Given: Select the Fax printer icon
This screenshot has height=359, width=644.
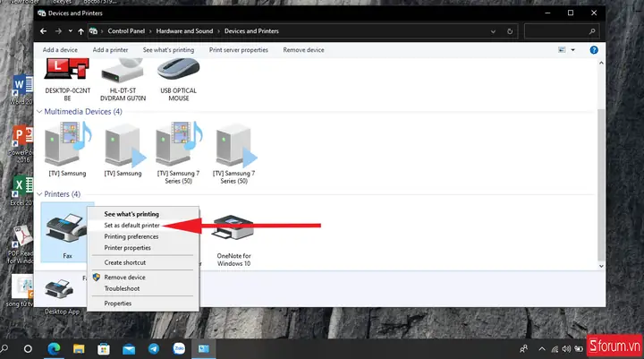Looking at the screenshot, I should (65, 228).
